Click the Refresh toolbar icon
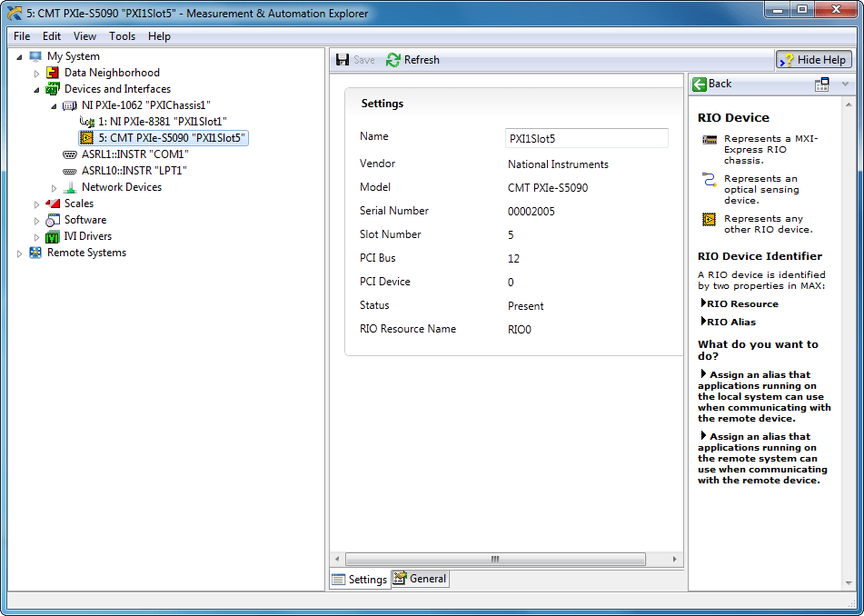 pyautogui.click(x=392, y=59)
